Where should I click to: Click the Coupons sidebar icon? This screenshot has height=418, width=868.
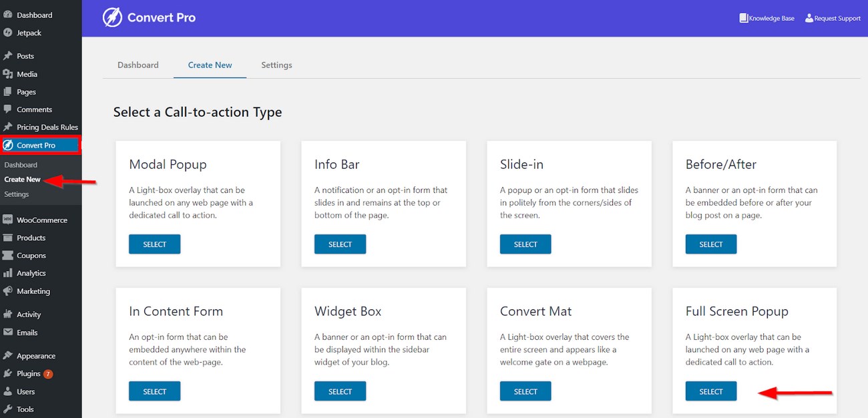(8, 255)
